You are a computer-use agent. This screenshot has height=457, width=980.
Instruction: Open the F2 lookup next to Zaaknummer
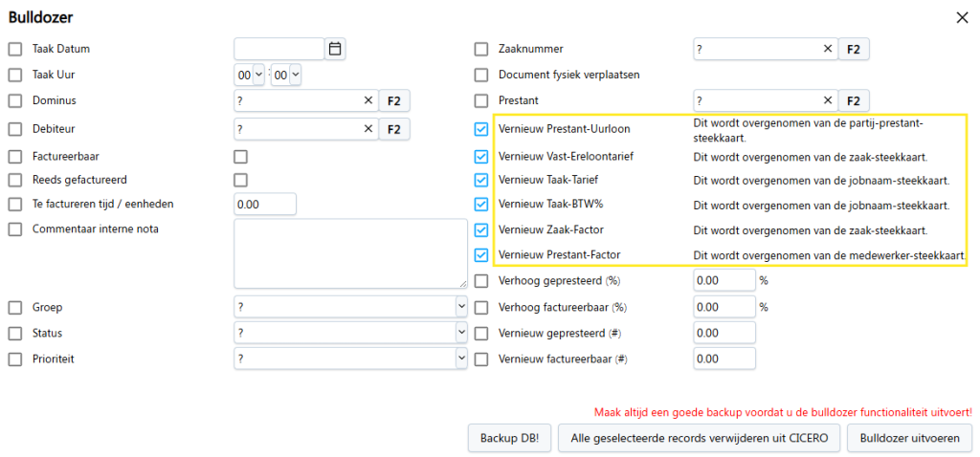click(853, 49)
